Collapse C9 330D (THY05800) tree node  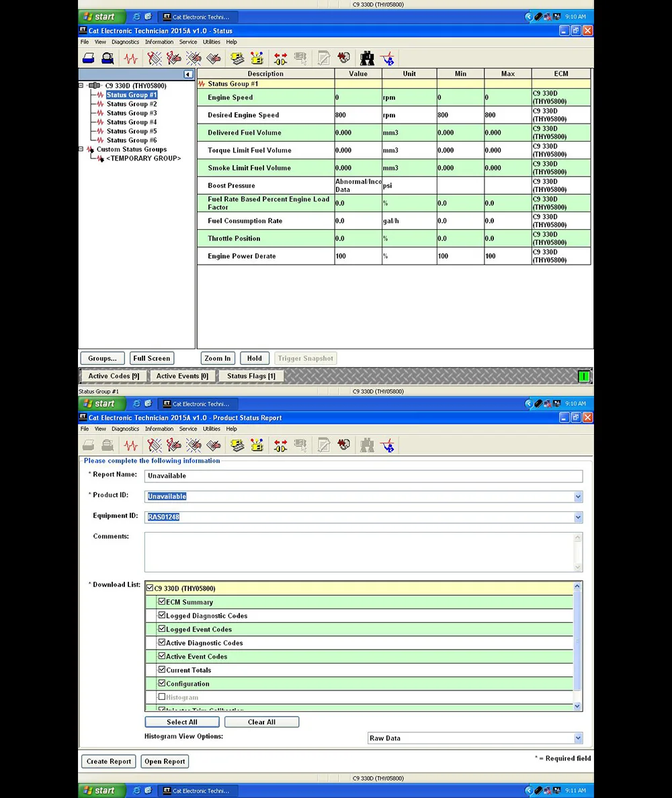coord(81,85)
